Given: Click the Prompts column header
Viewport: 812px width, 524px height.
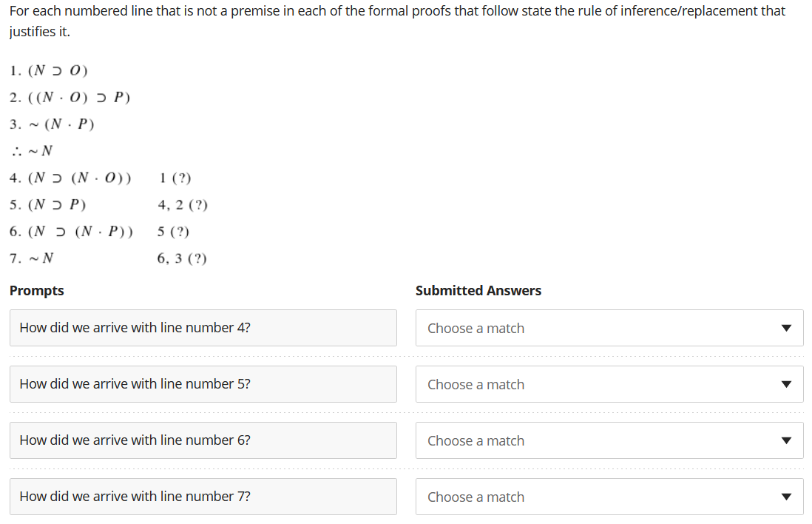Looking at the screenshot, I should pos(36,290).
